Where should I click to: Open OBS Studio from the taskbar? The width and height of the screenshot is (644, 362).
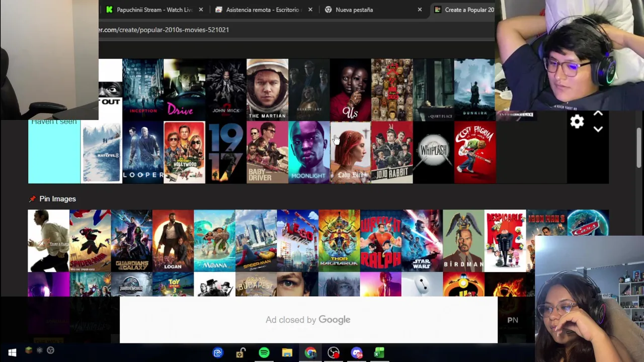pos(334,353)
